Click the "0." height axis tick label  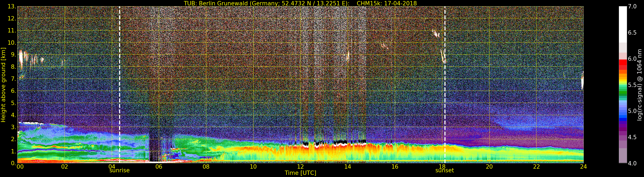coord(14,163)
